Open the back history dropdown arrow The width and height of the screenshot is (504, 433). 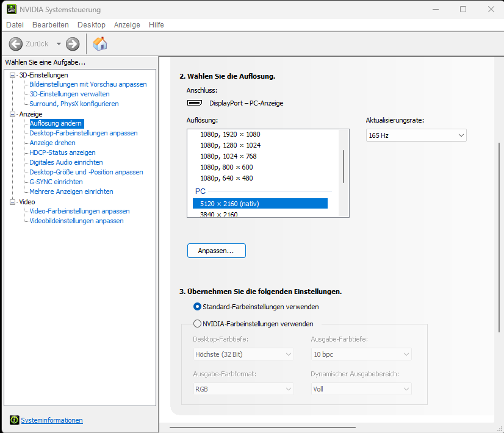tap(59, 44)
